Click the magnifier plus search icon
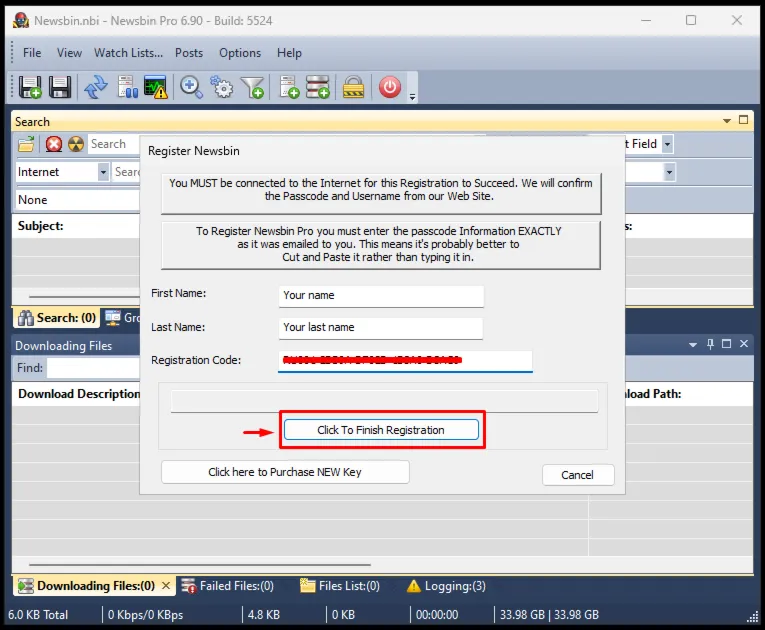Image resolution: width=765 pixels, height=630 pixels. click(191, 87)
